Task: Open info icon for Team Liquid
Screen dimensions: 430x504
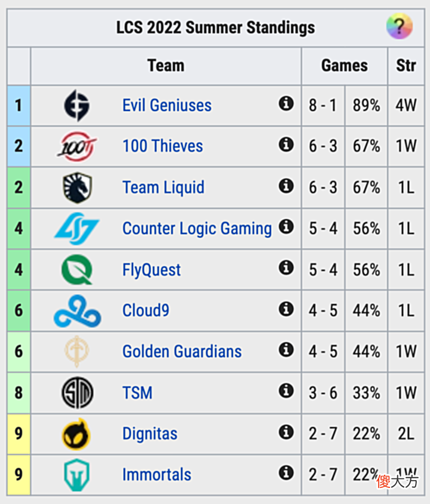Action: [x=286, y=186]
